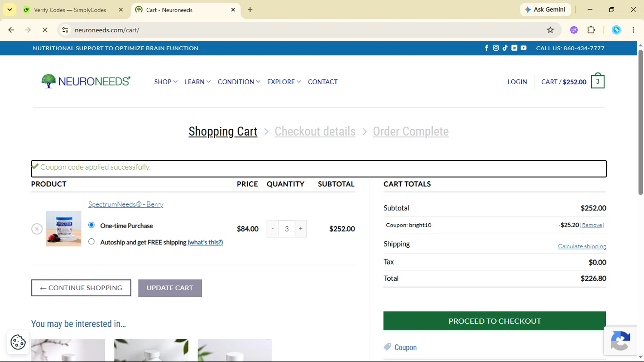Click the coupon discount -$25.20

[x=569, y=225]
